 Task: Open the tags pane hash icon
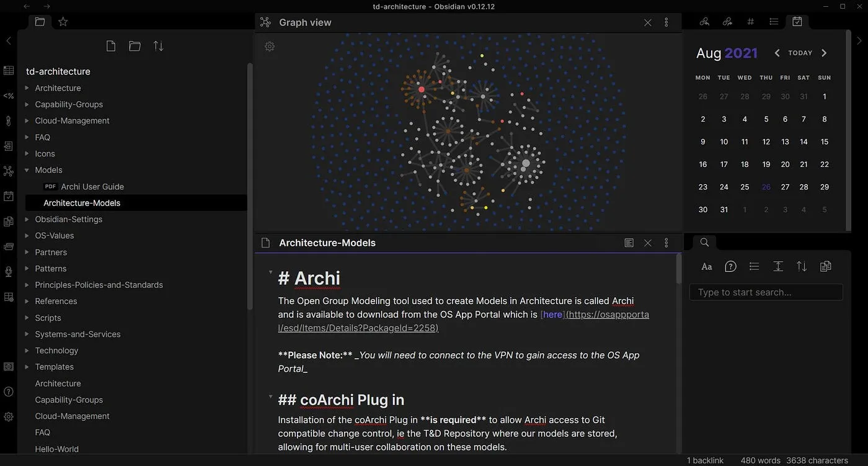(x=750, y=22)
